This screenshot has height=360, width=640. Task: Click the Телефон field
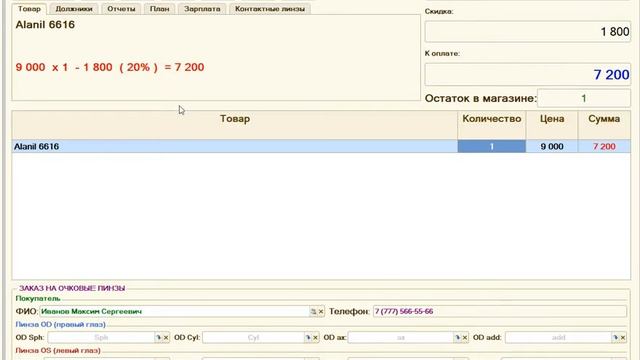500,311
